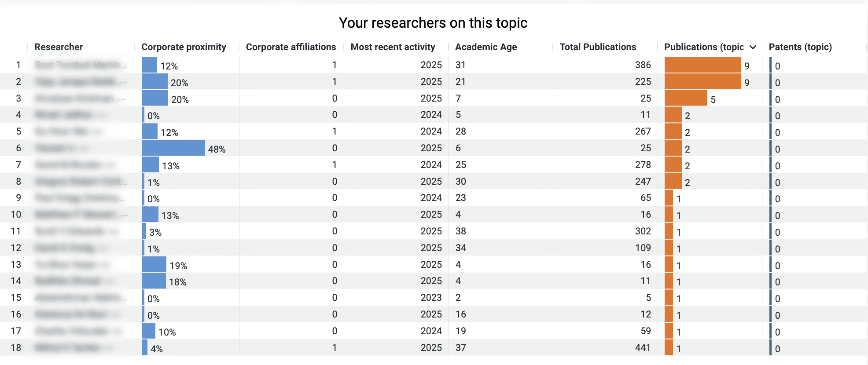Click the Academic Age column header
Image resolution: width=868 pixels, height=365 pixels.
point(486,47)
